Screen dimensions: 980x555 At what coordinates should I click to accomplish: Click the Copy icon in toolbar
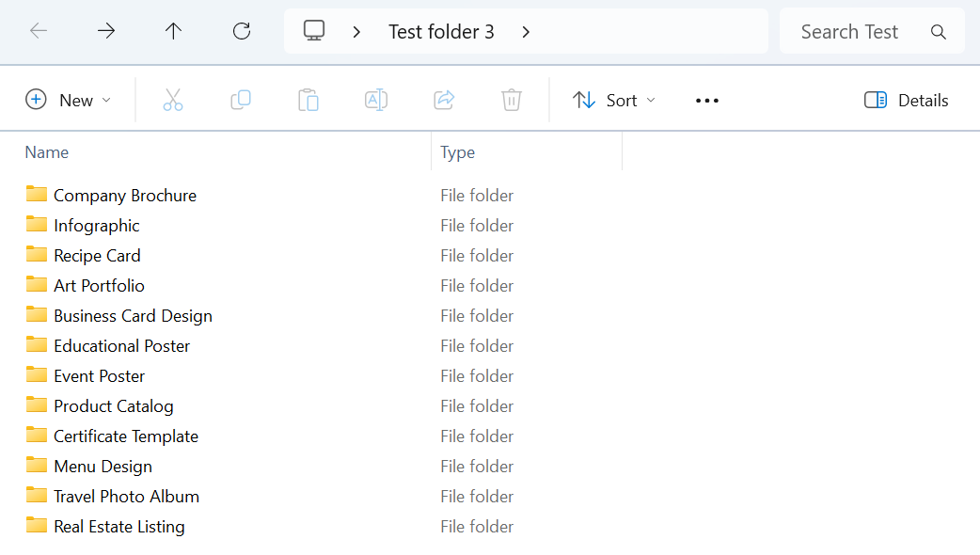pos(241,100)
